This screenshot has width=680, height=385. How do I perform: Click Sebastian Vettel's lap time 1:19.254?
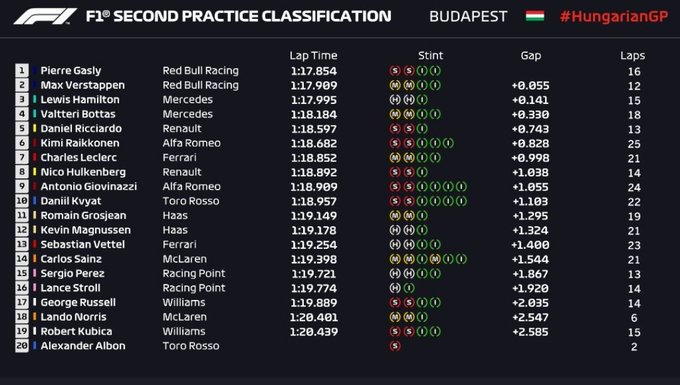(314, 245)
